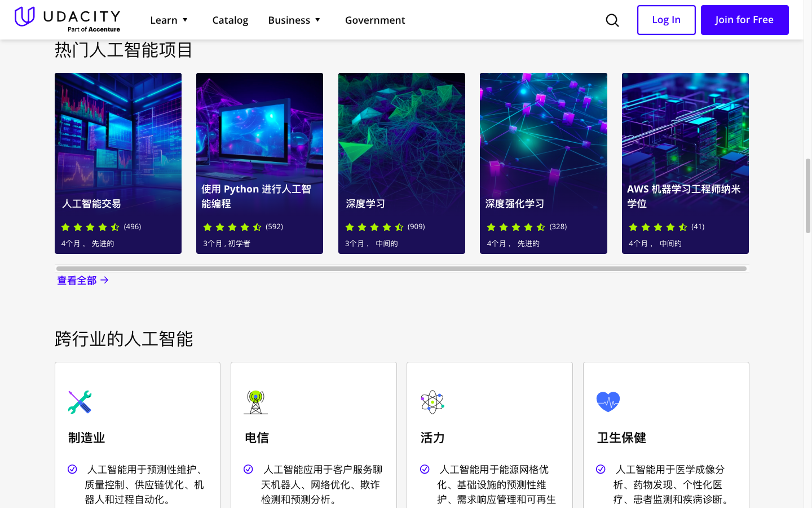This screenshot has height=508, width=812.
Task: Click the Udacity logo
Action: 67,19
